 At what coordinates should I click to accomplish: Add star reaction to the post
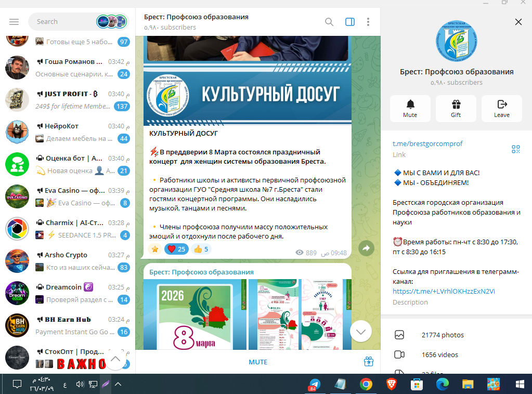click(155, 249)
